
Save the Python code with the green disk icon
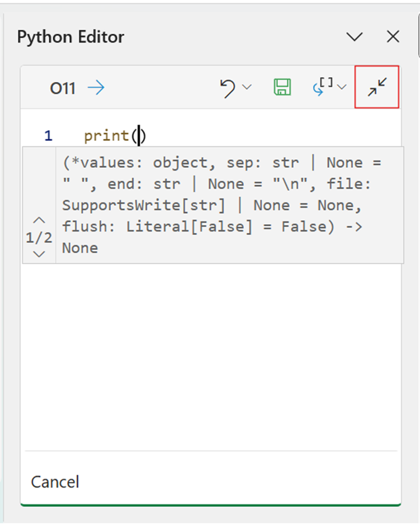282,87
